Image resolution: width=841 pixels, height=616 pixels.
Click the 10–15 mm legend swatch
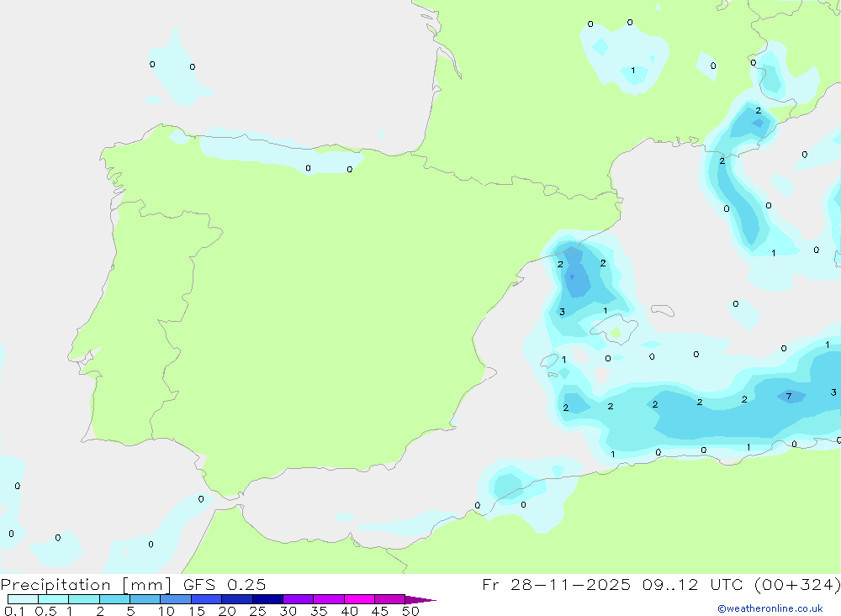tap(176, 599)
